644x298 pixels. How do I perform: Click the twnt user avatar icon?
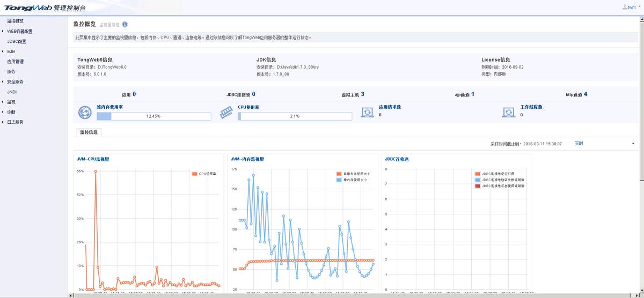(x=625, y=7)
